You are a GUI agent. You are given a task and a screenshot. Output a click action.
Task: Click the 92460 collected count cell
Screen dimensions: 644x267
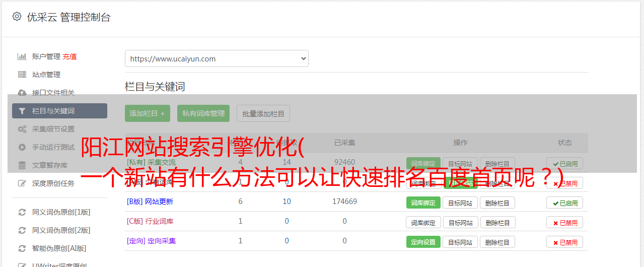(x=344, y=162)
